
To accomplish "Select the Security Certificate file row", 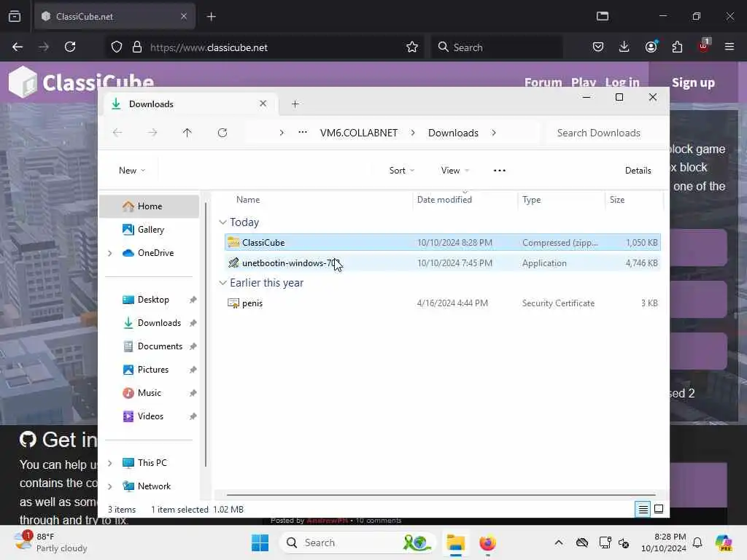I will point(443,303).
